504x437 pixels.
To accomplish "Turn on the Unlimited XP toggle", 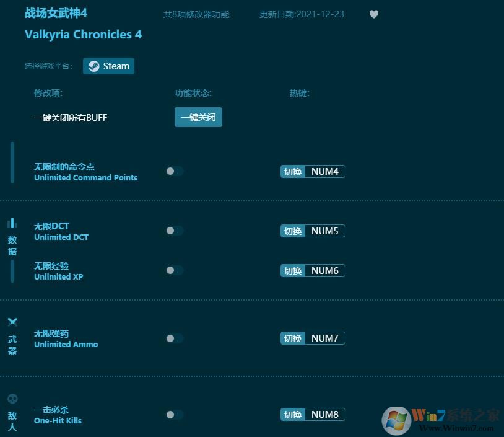I will [x=175, y=270].
